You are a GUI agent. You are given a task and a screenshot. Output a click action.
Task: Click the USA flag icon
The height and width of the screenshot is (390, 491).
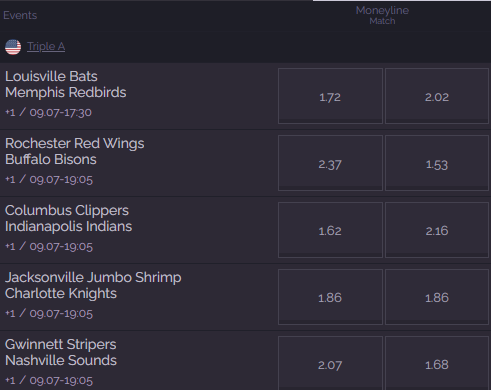(13, 47)
